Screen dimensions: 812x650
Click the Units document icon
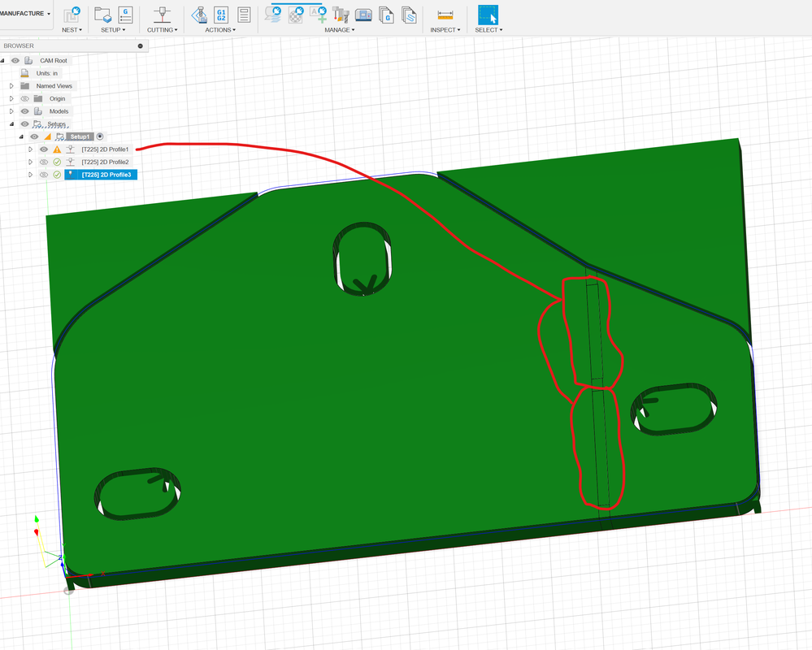(x=24, y=73)
